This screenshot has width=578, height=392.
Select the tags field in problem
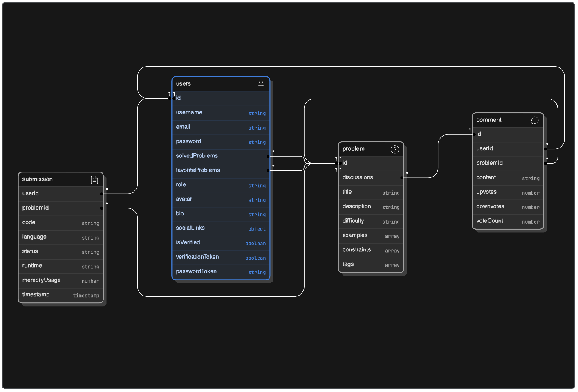point(371,264)
